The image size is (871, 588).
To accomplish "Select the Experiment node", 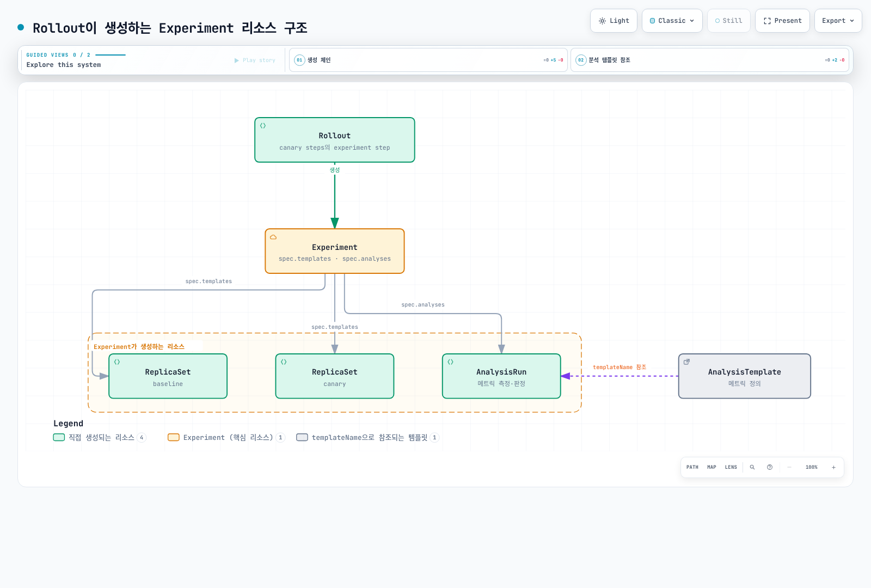I will pos(335,251).
